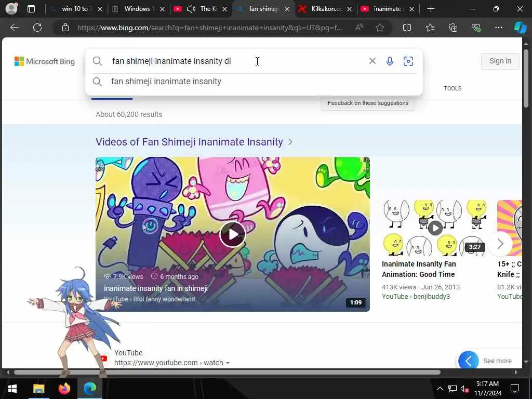Go back using the browser back arrow
The image size is (532, 399).
coord(14,28)
